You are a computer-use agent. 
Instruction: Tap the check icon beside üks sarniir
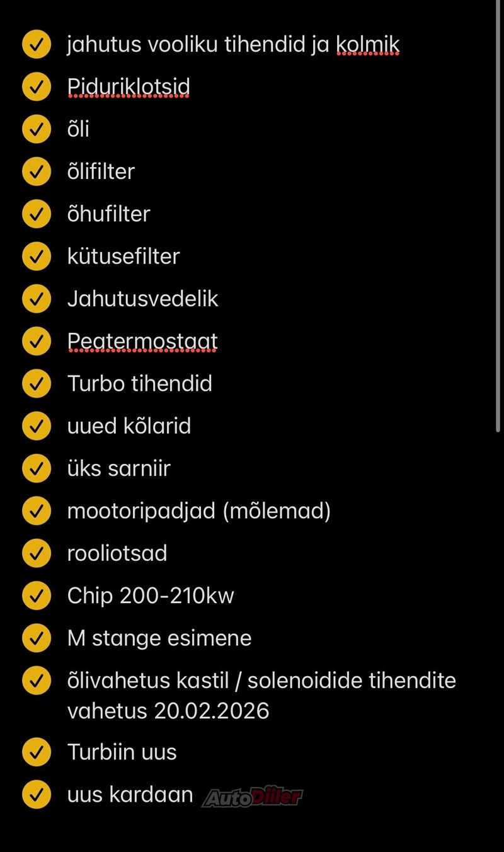[x=36, y=468]
